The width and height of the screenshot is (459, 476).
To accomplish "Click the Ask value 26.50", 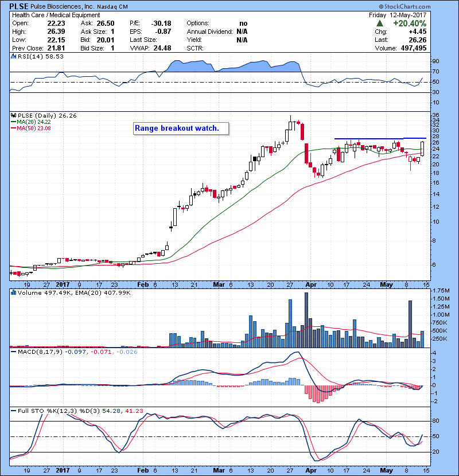I will [x=106, y=24].
